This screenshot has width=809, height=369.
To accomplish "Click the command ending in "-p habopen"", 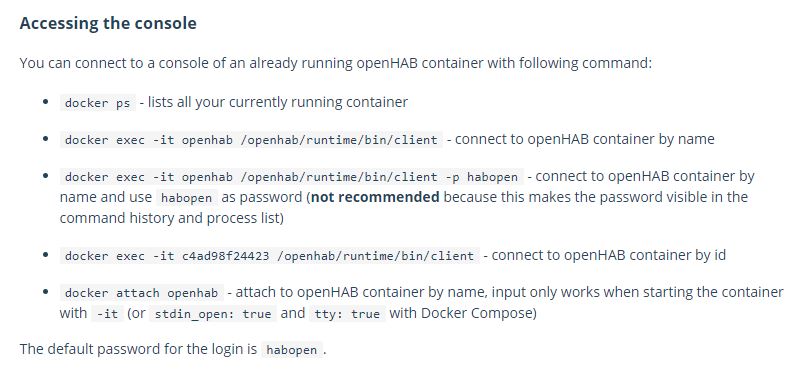I will (291, 177).
